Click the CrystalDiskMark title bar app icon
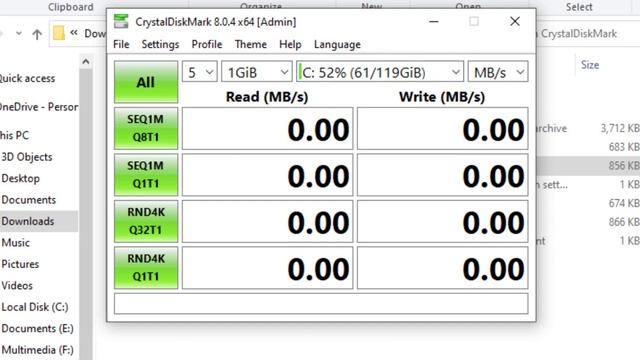The height and width of the screenshot is (360, 640). point(121,21)
